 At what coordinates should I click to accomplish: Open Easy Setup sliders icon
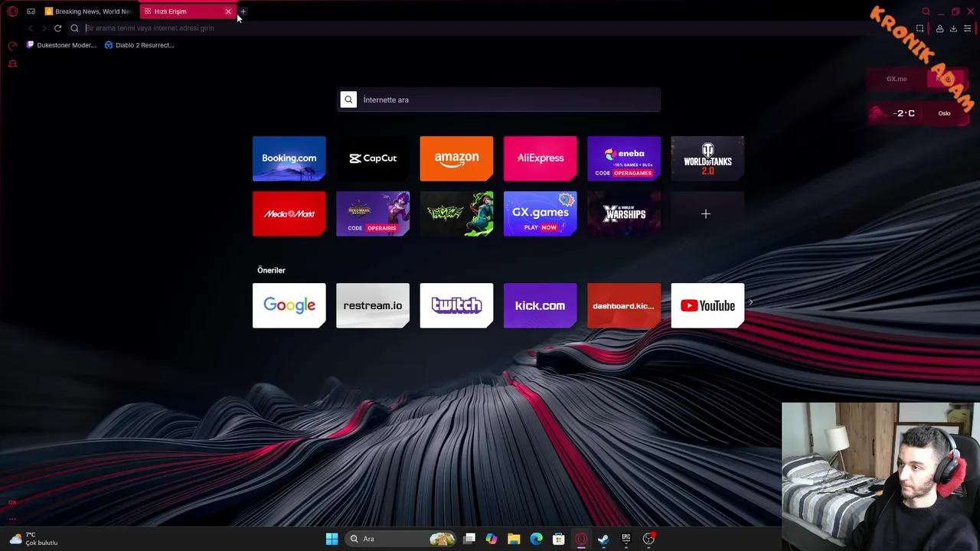968,28
